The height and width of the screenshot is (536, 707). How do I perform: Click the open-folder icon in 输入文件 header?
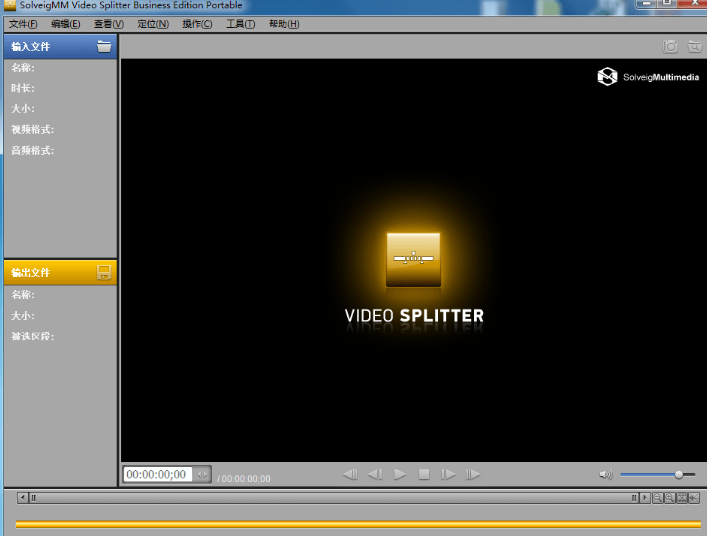click(104, 46)
